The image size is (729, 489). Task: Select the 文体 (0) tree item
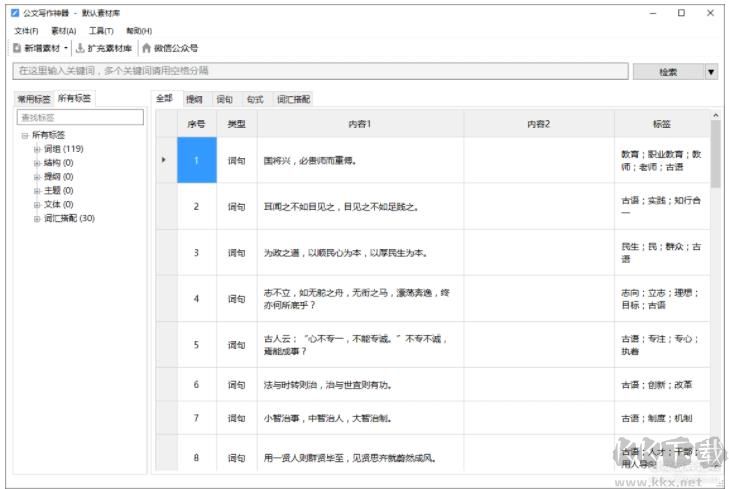click(x=59, y=205)
